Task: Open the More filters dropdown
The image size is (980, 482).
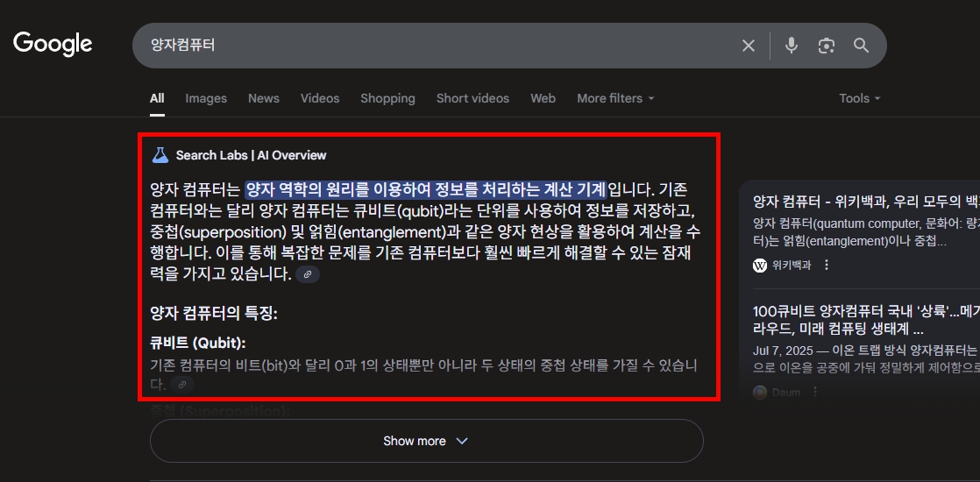Action: tap(615, 98)
